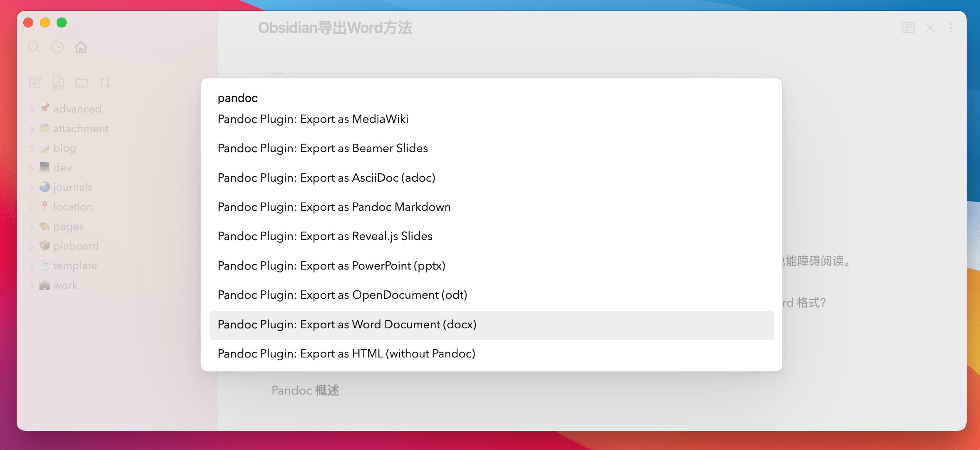Image resolution: width=980 pixels, height=450 pixels.
Task: Create a new note with pencil icon
Action: [x=35, y=82]
